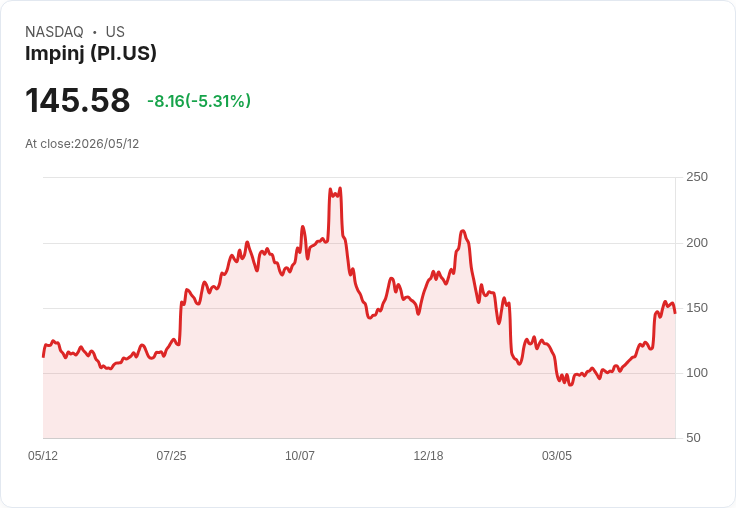
Task: Click the 250 price axis label
Action: coord(697,177)
